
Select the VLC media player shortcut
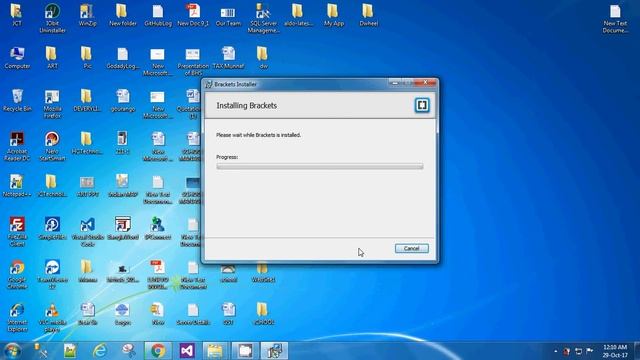point(52,318)
